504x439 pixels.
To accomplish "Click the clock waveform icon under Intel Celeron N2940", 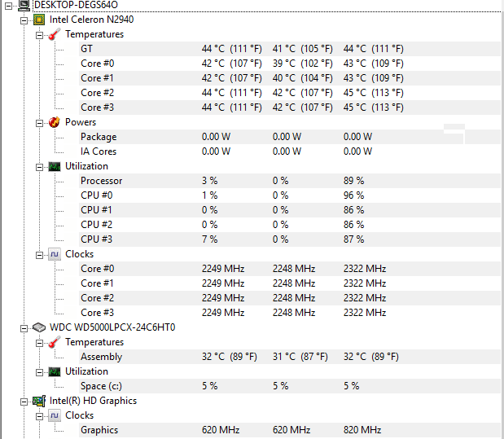I will 55,254.
